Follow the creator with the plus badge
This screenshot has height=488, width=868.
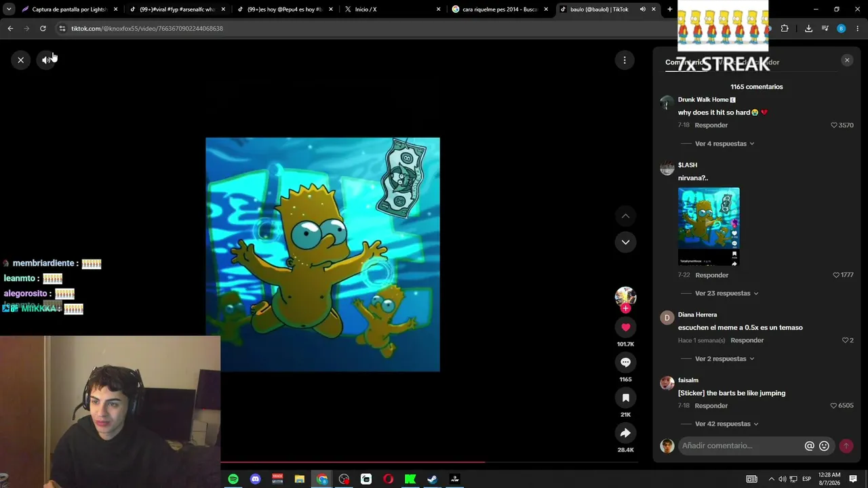click(x=625, y=308)
